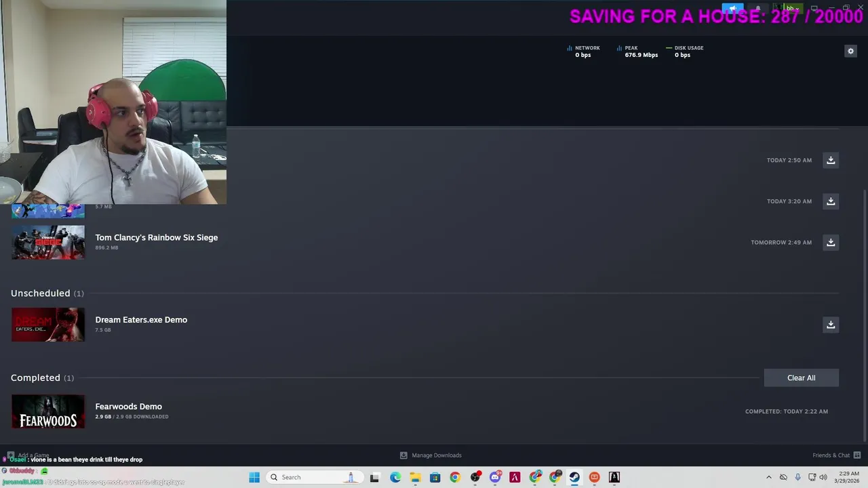Open the Steam announcements megaphone
The width and height of the screenshot is (868, 488).
(732, 8)
